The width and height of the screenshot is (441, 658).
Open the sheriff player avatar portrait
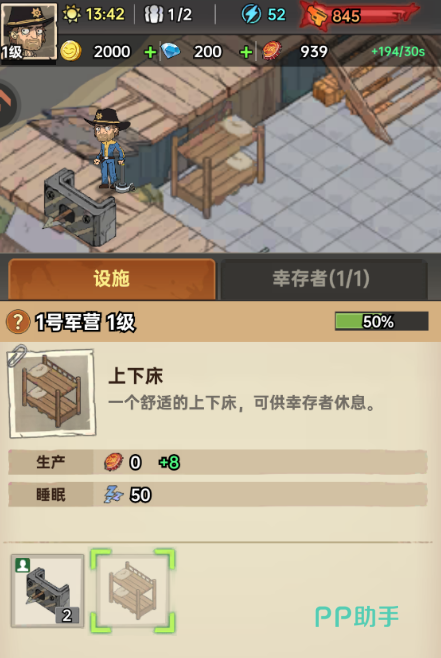(29, 33)
